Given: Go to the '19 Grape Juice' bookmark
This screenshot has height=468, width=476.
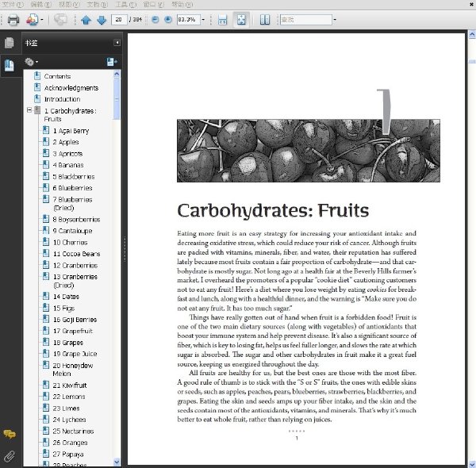Looking at the screenshot, I should 75,354.
